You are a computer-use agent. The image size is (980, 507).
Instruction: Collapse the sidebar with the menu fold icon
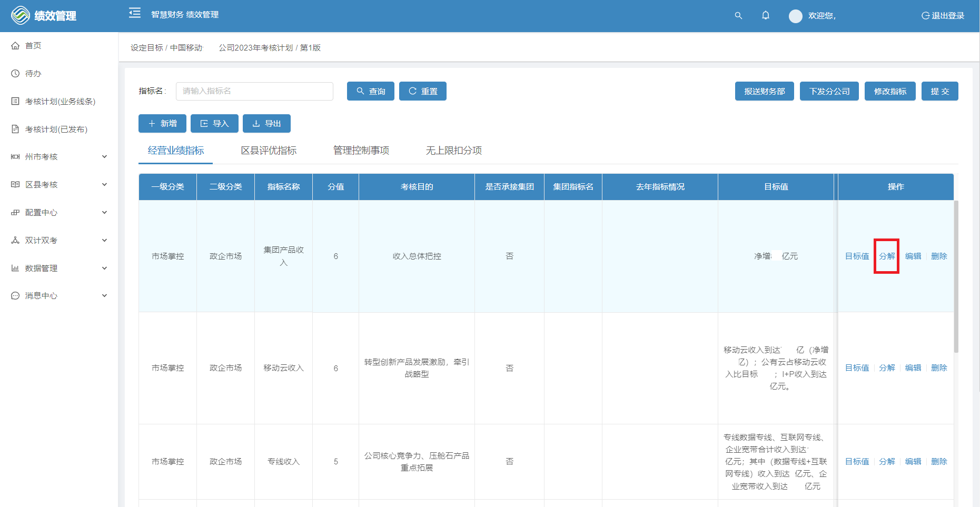[135, 13]
